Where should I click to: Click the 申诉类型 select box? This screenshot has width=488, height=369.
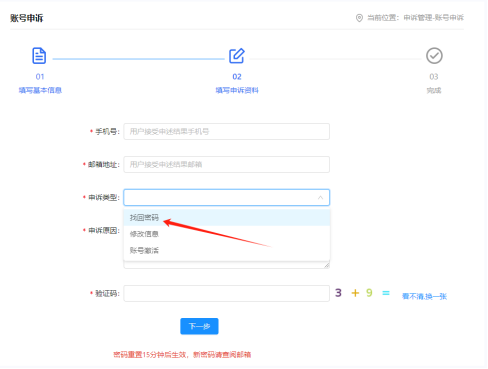coord(227,198)
